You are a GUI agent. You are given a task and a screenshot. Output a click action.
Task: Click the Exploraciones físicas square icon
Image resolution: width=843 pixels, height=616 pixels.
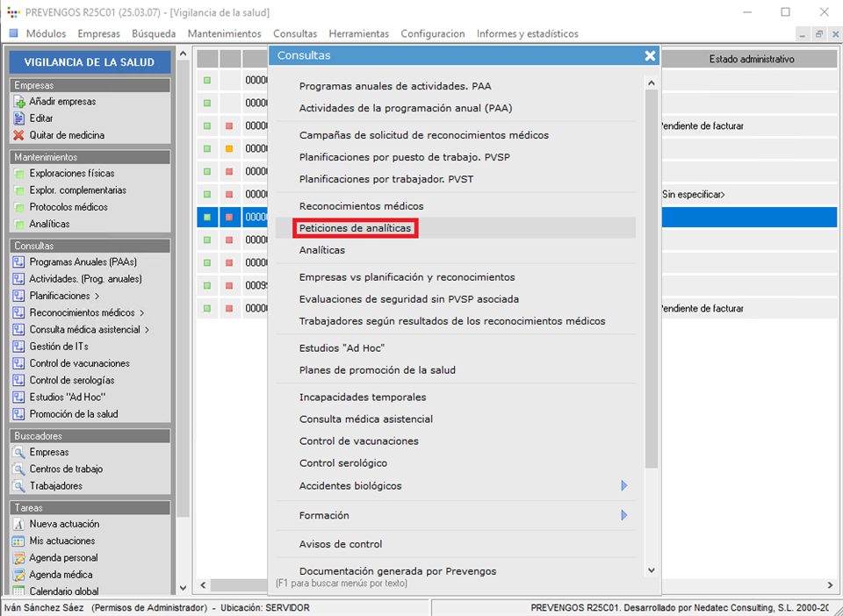(x=19, y=174)
